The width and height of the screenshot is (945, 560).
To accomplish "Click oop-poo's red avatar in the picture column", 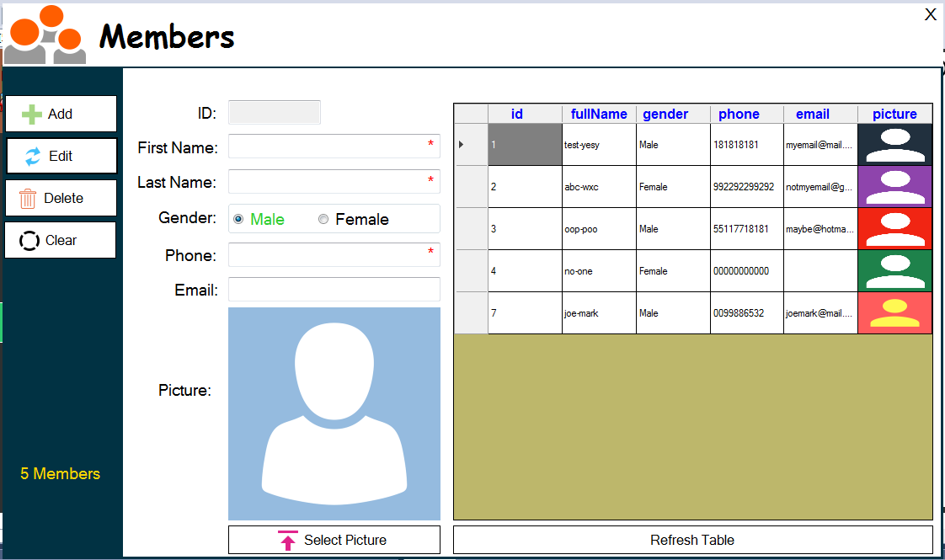I will [x=894, y=228].
